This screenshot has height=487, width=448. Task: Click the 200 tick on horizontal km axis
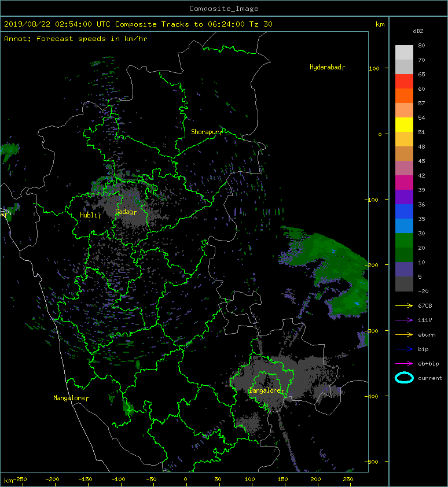point(315,479)
